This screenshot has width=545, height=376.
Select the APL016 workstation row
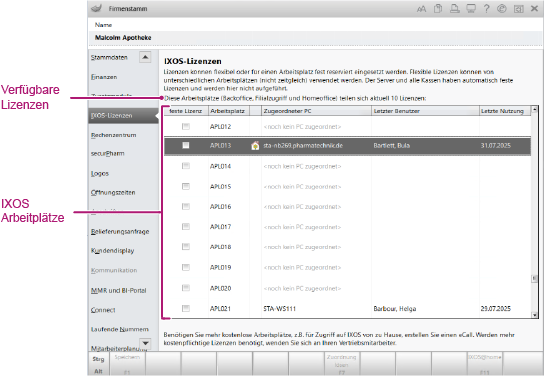click(x=347, y=207)
